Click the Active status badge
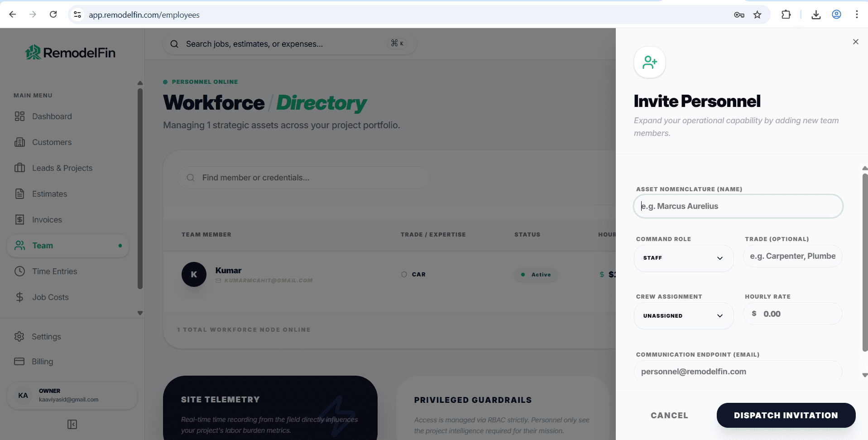This screenshot has height=440, width=868. [x=536, y=275]
